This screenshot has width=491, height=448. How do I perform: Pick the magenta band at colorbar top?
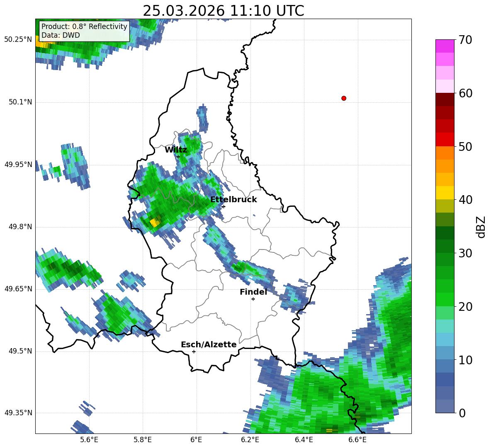[x=445, y=46]
